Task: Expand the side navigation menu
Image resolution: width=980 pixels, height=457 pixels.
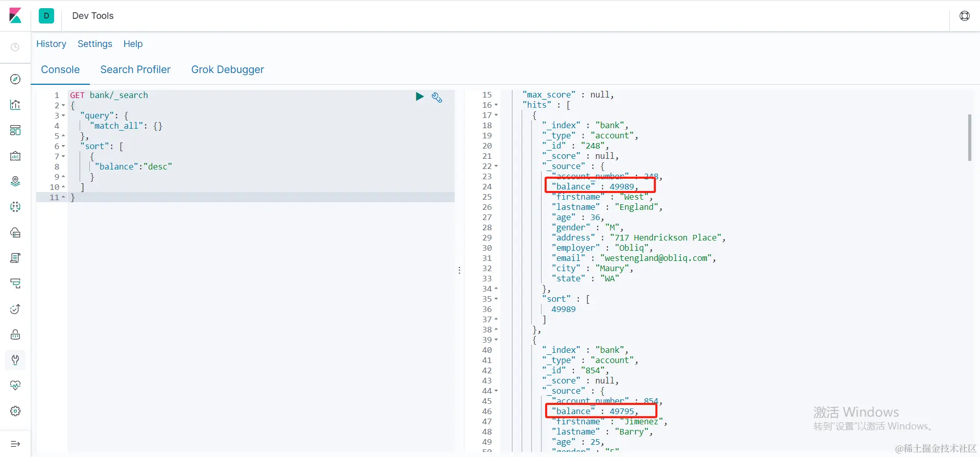Action: 15,444
